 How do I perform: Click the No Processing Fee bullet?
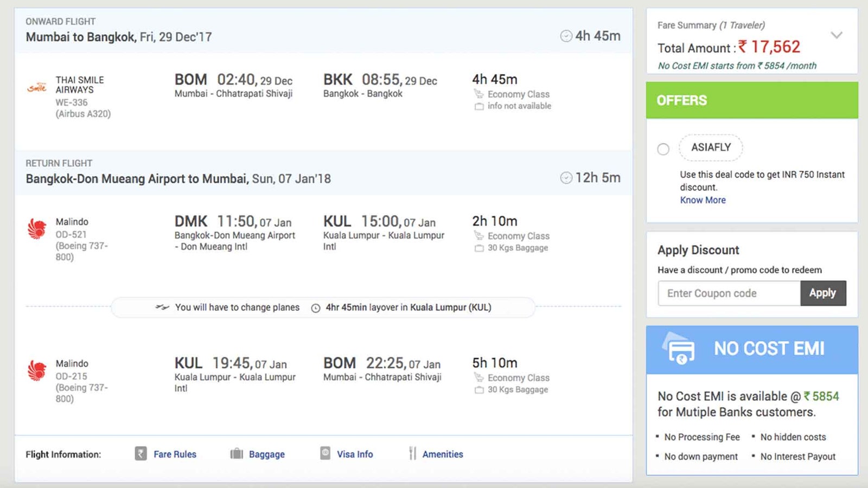coord(702,437)
